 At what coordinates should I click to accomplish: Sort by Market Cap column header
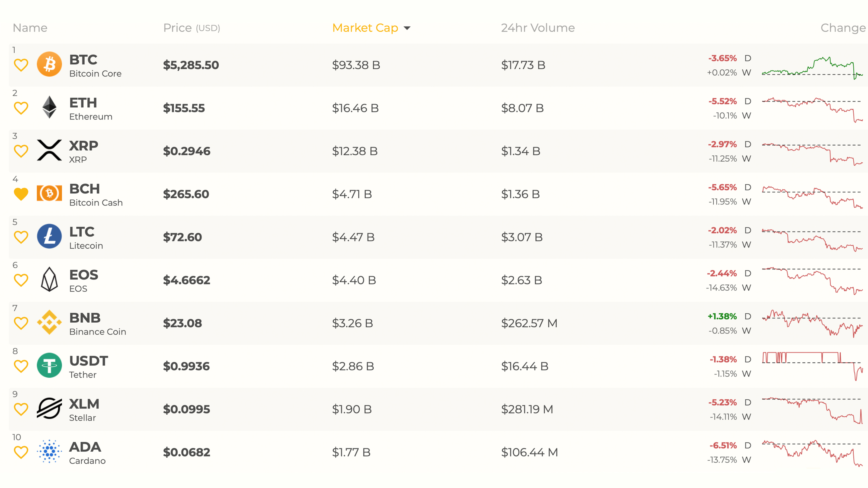pos(365,28)
